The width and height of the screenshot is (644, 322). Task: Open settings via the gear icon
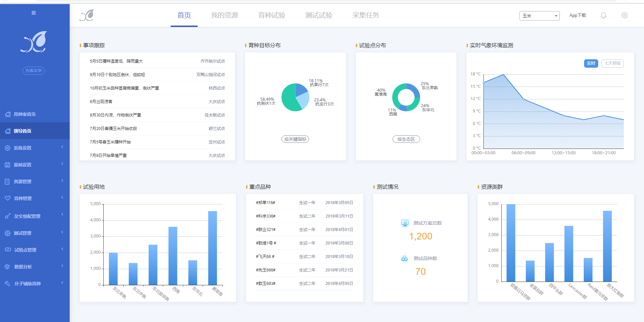(x=624, y=15)
